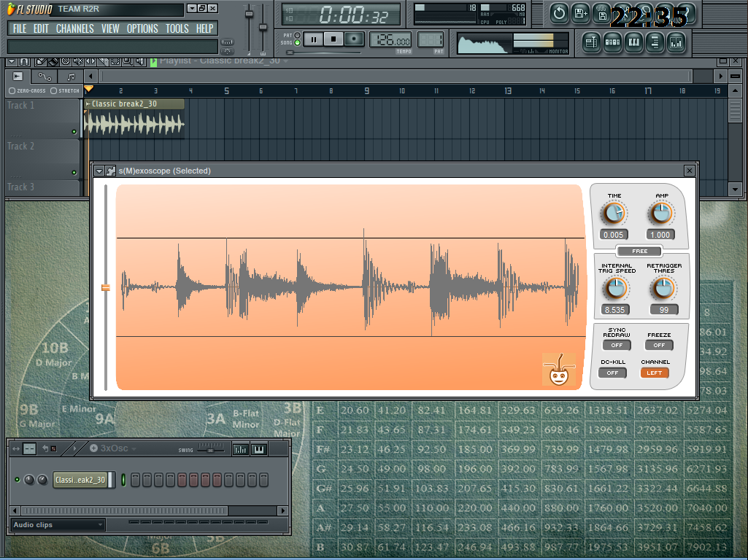Mute the Classi..eak2_30 channel green LED
748x560 pixels.
point(18,480)
